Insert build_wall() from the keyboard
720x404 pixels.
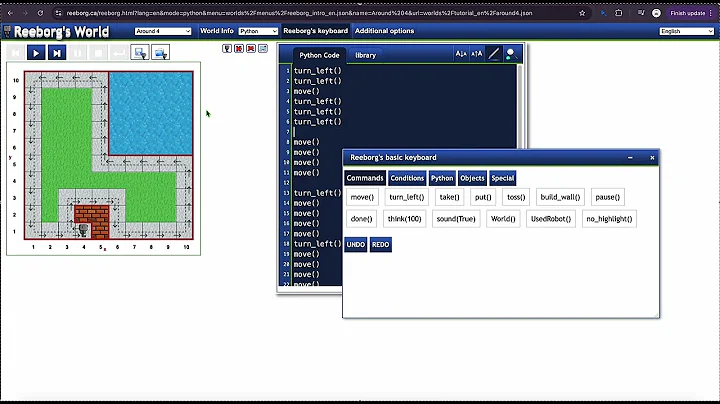pyautogui.click(x=560, y=197)
